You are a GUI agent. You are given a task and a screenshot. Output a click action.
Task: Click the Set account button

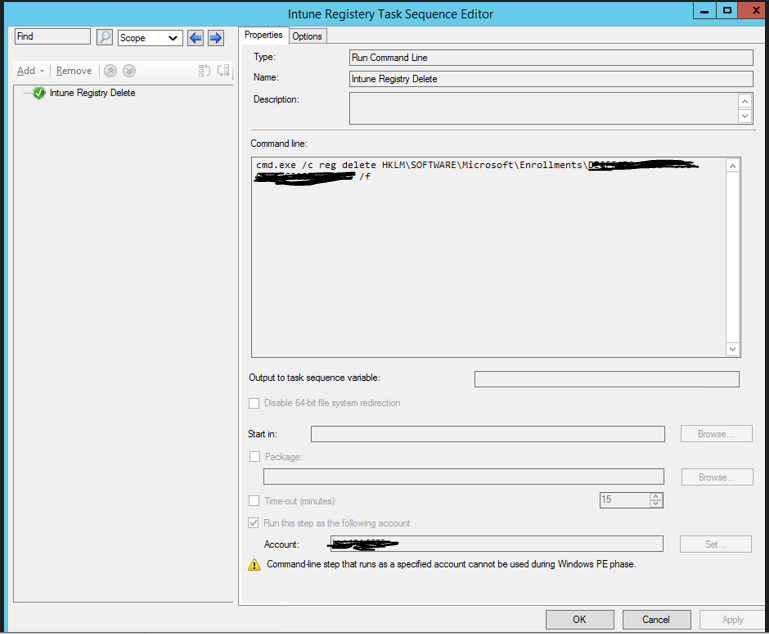(716, 544)
